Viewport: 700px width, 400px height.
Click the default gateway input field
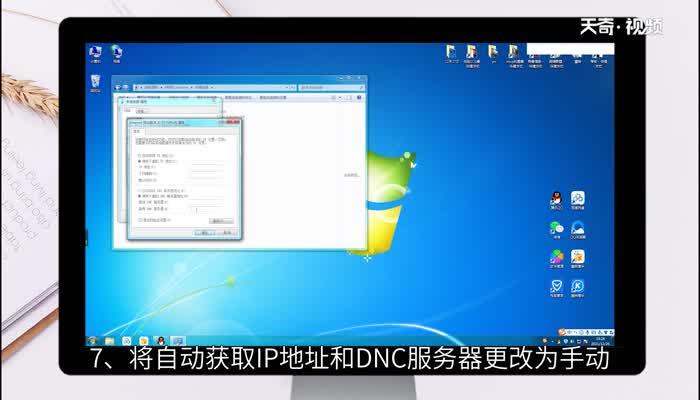[207, 180]
